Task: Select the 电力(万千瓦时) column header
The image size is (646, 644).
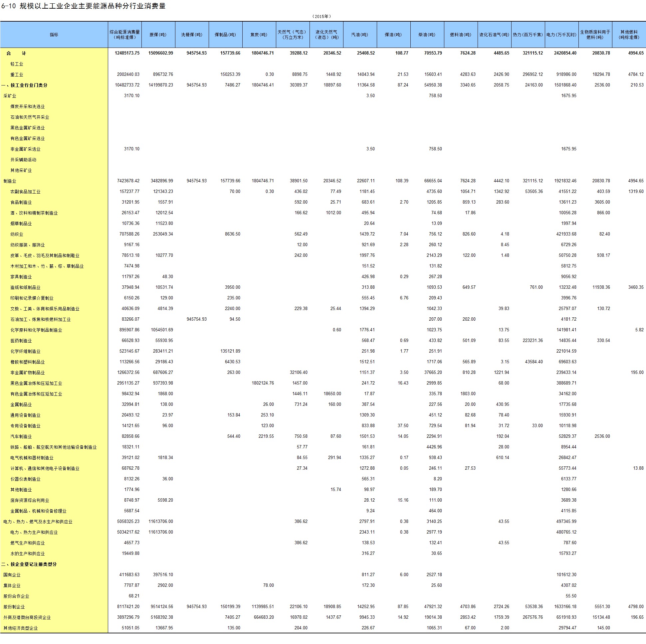Action: [x=561, y=35]
